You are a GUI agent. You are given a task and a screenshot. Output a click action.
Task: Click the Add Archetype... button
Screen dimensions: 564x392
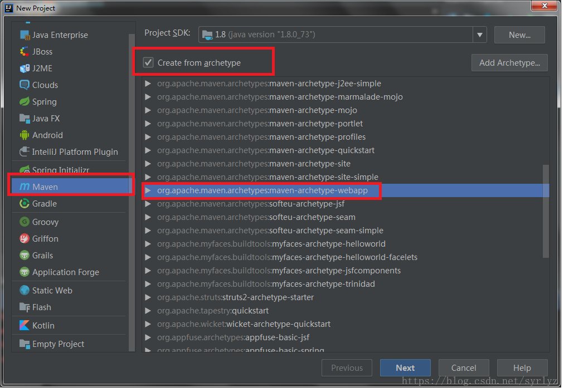coord(510,63)
